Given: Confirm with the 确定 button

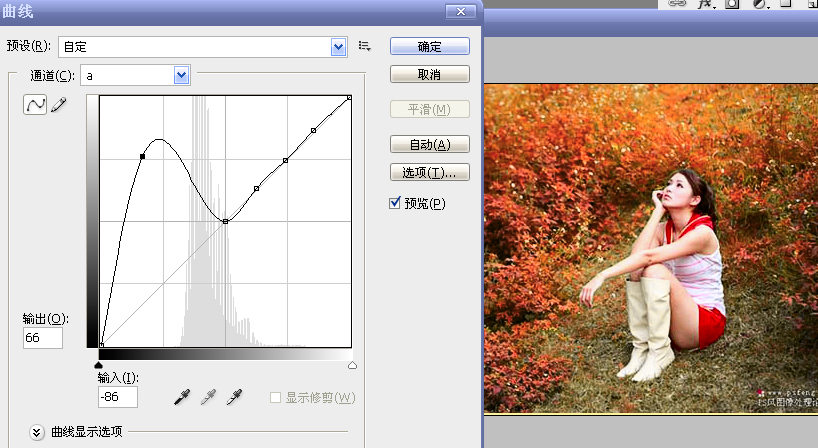Looking at the screenshot, I should tap(430, 46).
